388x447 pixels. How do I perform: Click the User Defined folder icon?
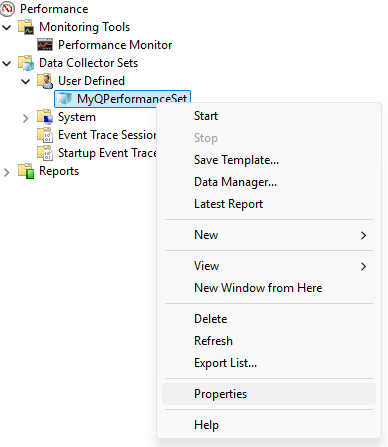tap(45, 81)
